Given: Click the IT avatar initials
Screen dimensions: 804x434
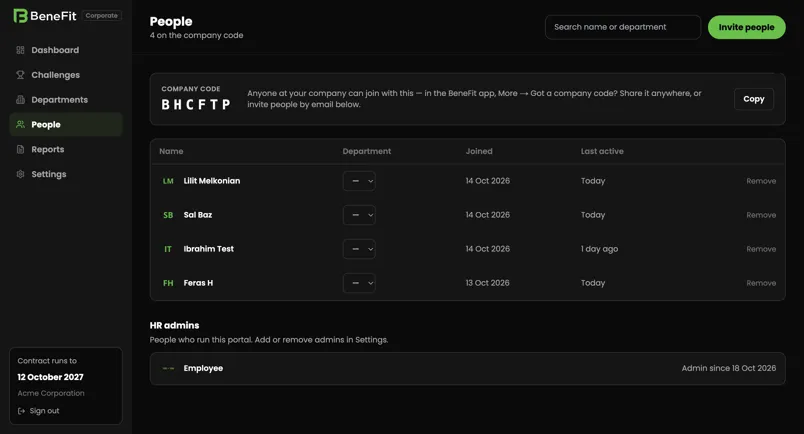Looking at the screenshot, I should [x=168, y=249].
